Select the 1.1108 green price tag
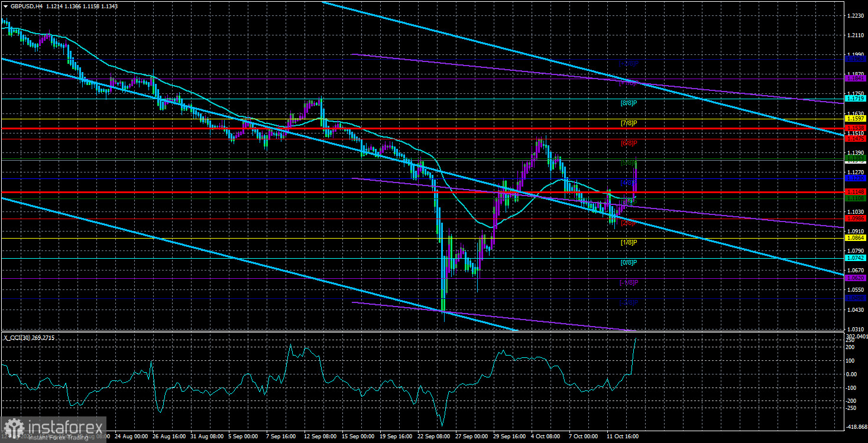 tap(856, 198)
